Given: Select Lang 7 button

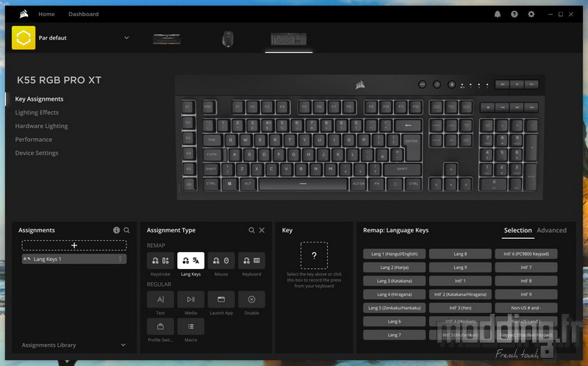Looking at the screenshot, I should coord(394,335).
